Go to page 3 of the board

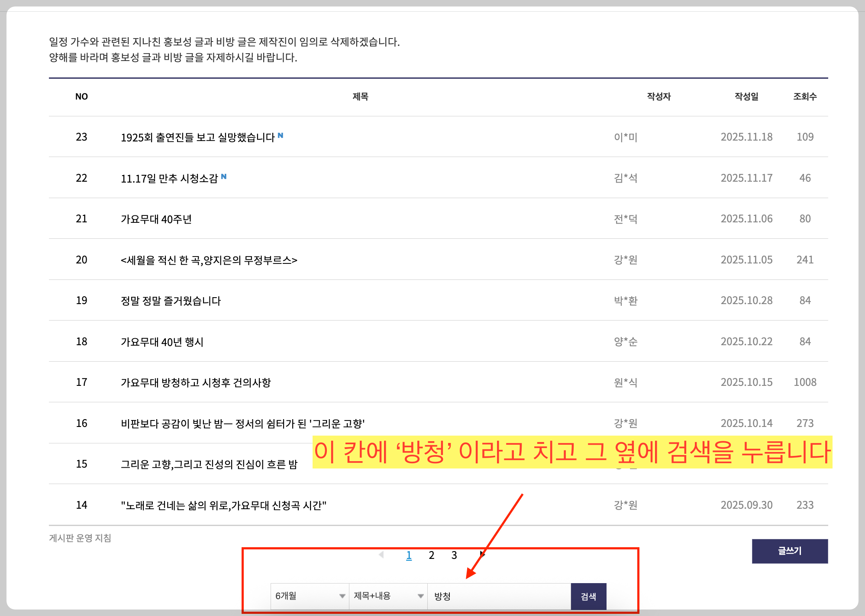click(x=454, y=555)
